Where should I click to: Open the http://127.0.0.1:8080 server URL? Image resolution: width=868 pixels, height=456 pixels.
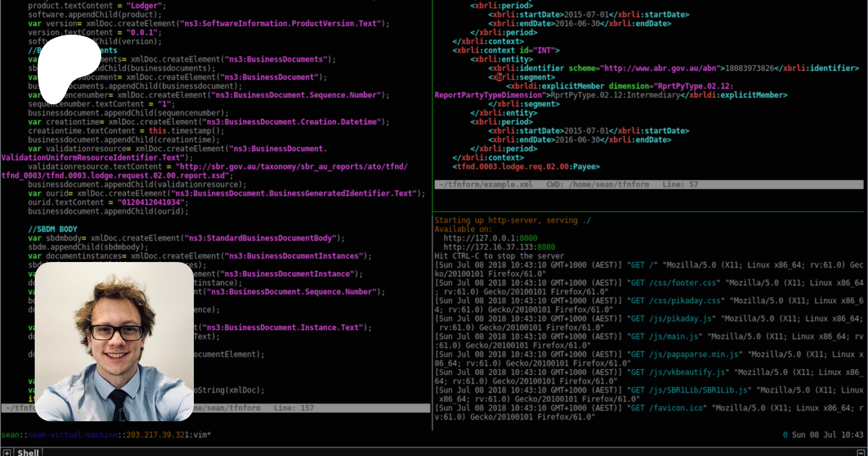pos(490,238)
